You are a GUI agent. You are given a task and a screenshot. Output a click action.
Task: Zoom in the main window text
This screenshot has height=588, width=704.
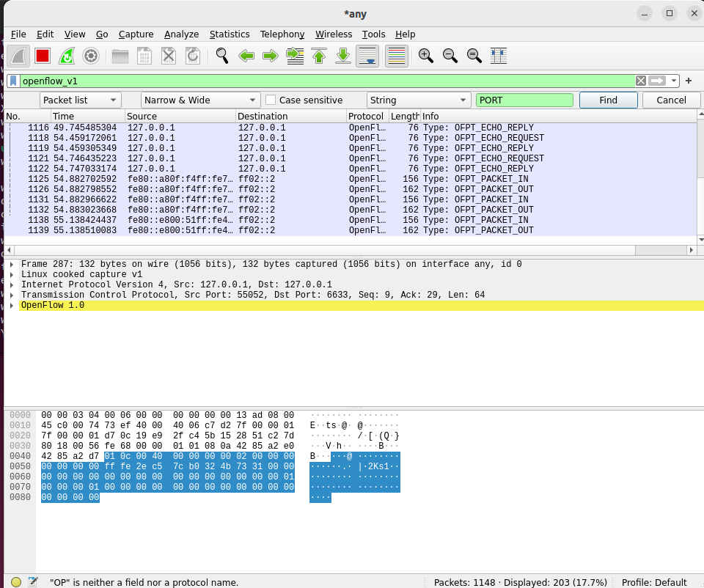point(425,56)
